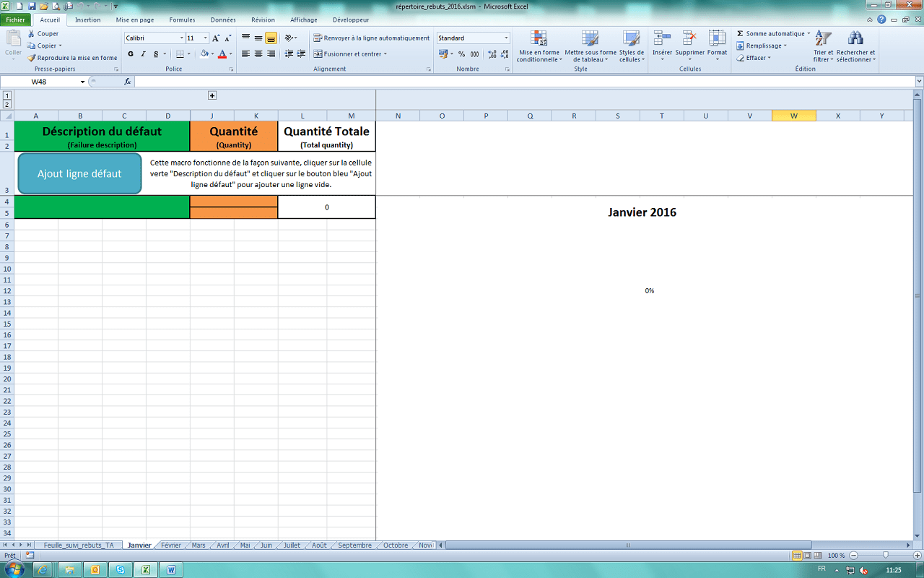Remove a decimal place
The width and height of the screenshot is (924, 578).
point(503,54)
